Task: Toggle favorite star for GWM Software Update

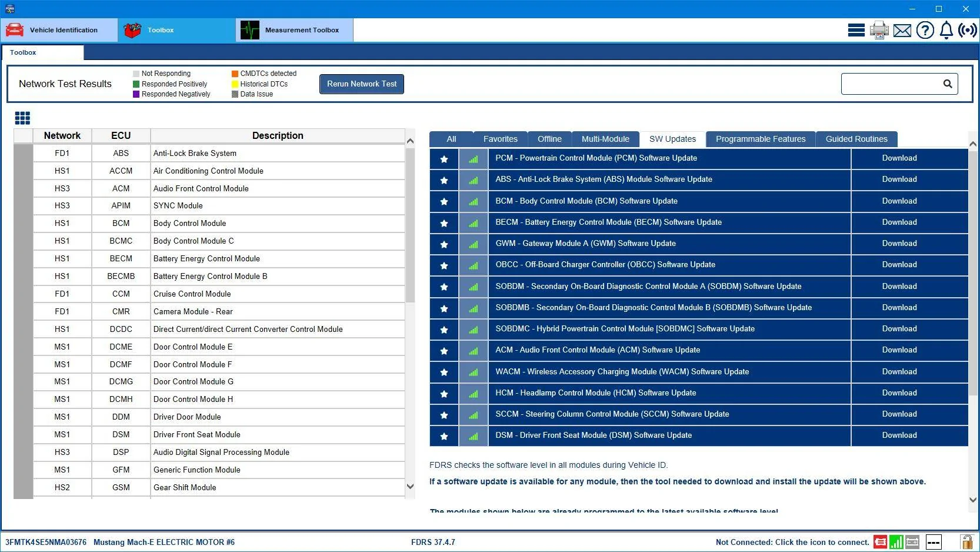Action: pyautogui.click(x=444, y=244)
